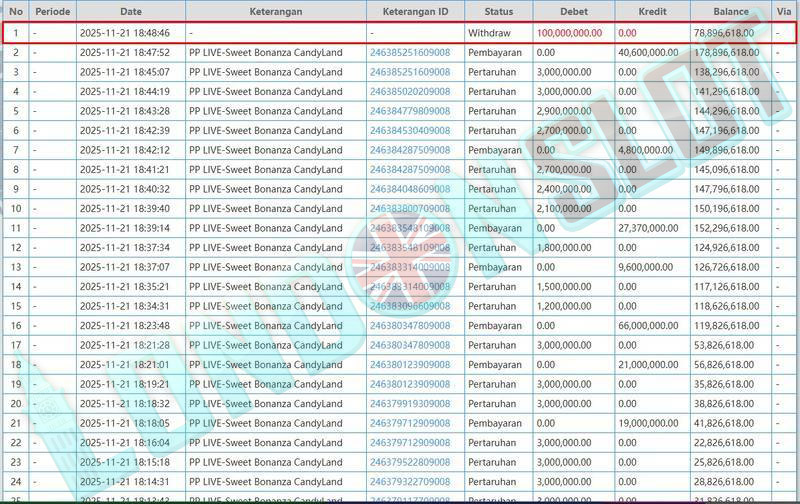Open the Keterangan ID link in row 6
The height and width of the screenshot is (504, 800).
pyautogui.click(x=410, y=130)
